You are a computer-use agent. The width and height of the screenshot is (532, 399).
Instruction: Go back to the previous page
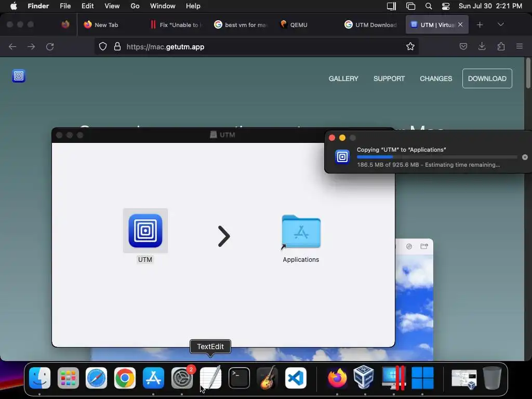12,46
